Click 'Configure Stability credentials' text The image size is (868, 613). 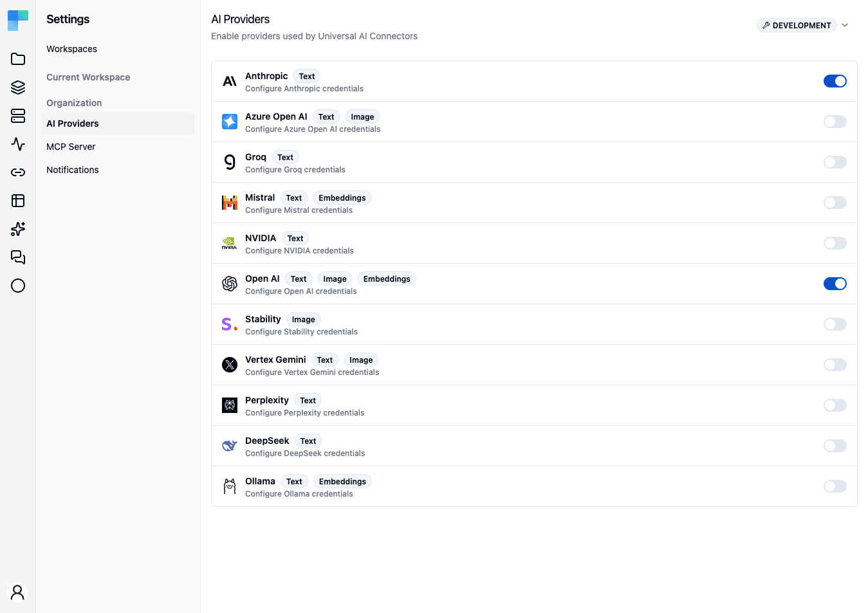(x=301, y=332)
